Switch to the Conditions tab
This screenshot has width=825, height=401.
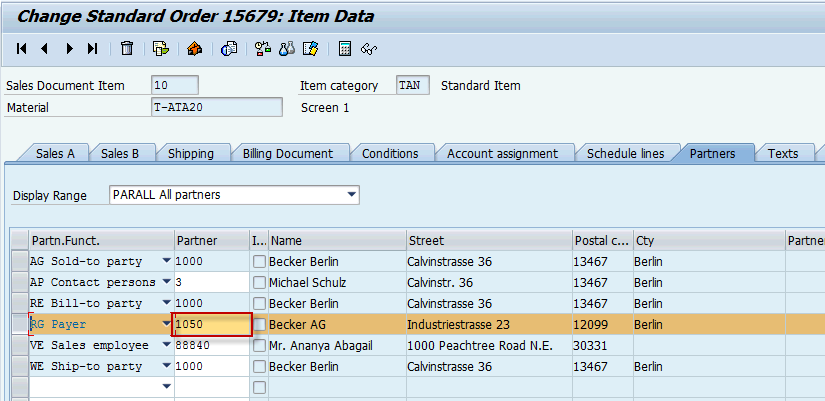coord(389,153)
